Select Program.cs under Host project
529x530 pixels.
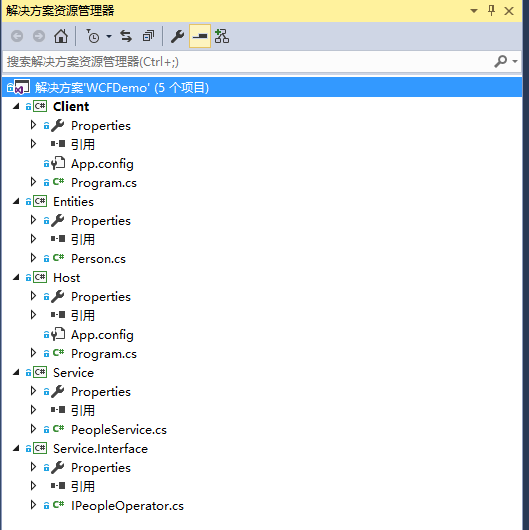click(104, 354)
